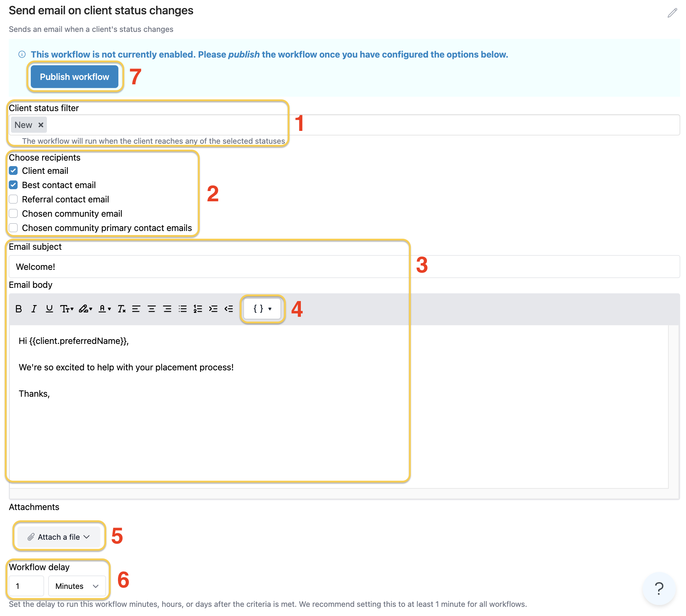Click the edit pencil icon top right
This screenshot has width=686, height=616.
672,13
